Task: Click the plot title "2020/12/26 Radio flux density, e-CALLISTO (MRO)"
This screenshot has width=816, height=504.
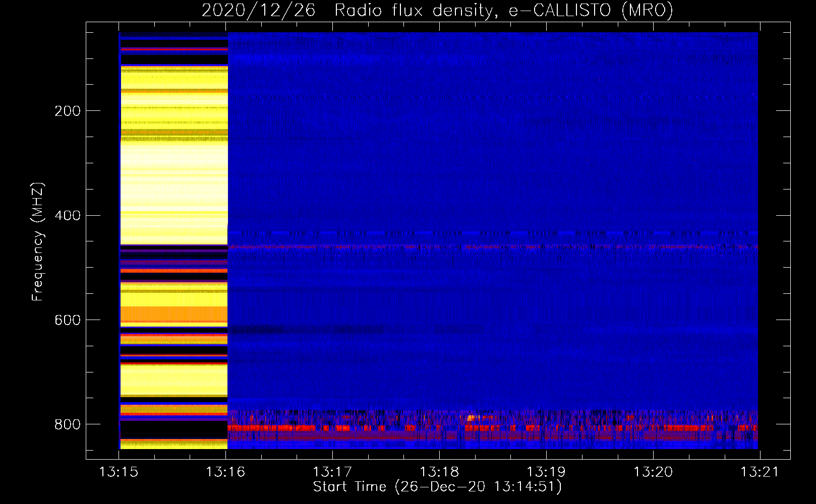Action: (437, 10)
